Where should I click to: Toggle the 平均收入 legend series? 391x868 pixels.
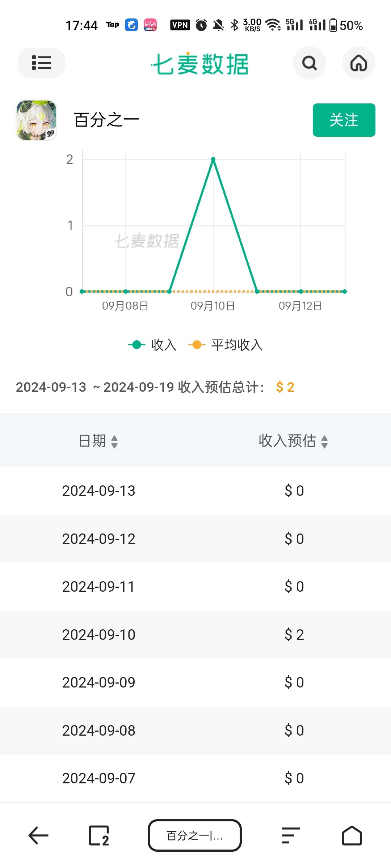226,345
